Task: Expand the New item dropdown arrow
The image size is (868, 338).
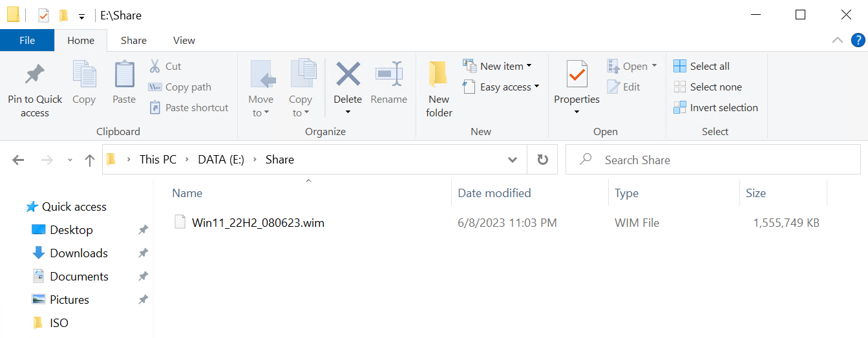Action: [529, 66]
